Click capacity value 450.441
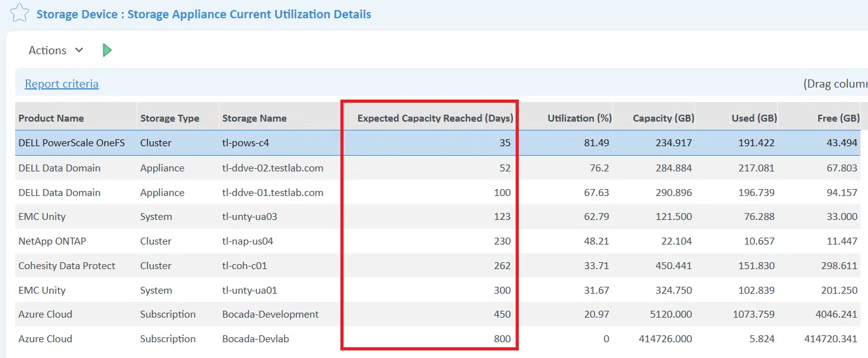 tap(673, 266)
